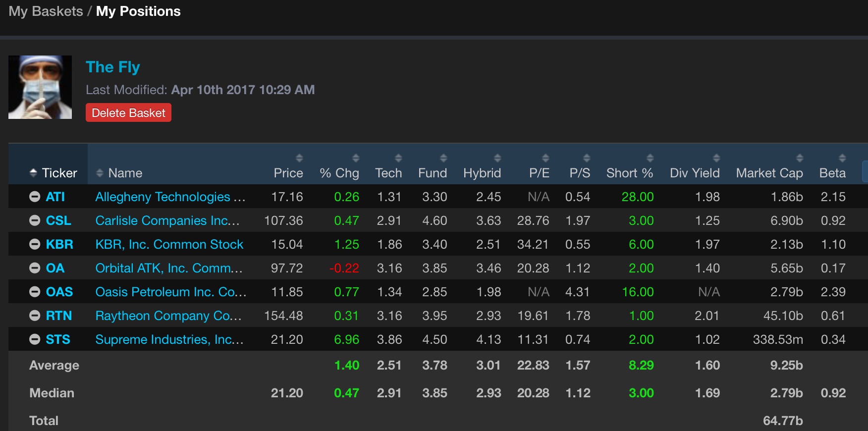Viewport: 868px width, 431px height.
Task: Remove OAS position with minus icon
Action: (35, 292)
